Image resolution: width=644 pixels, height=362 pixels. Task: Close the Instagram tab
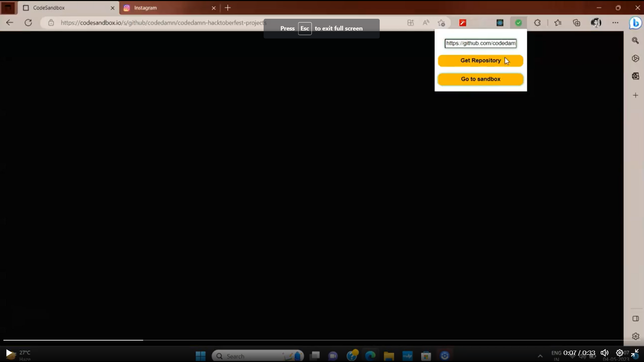[214, 8]
